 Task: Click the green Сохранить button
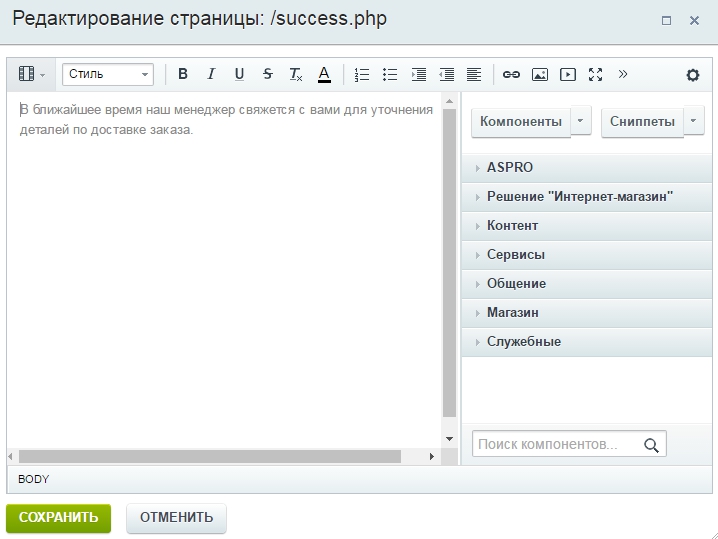click(x=58, y=518)
